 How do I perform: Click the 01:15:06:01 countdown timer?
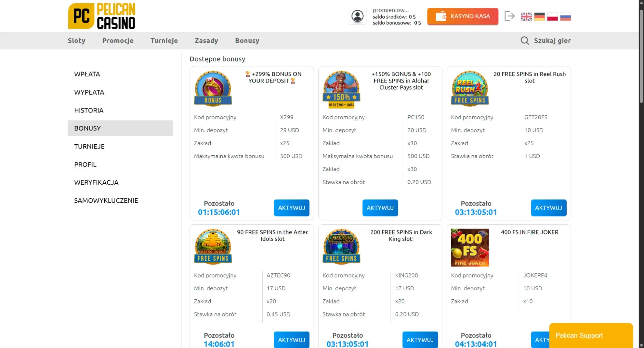pos(219,212)
